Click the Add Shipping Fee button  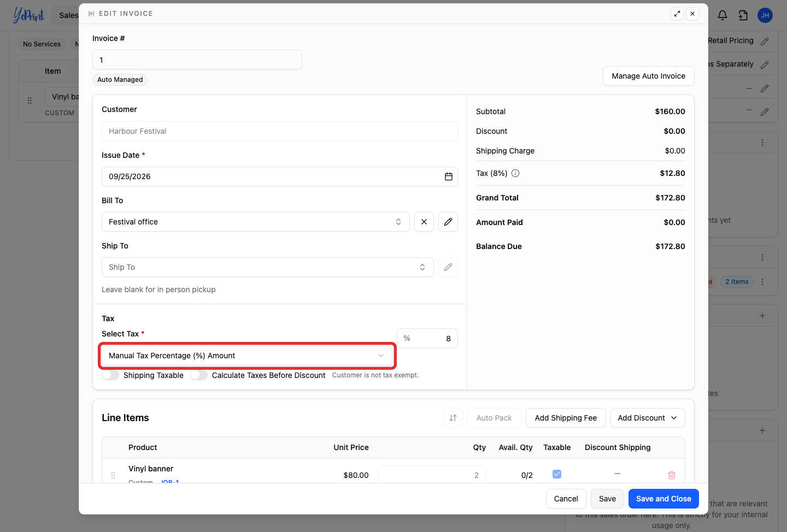coord(566,418)
